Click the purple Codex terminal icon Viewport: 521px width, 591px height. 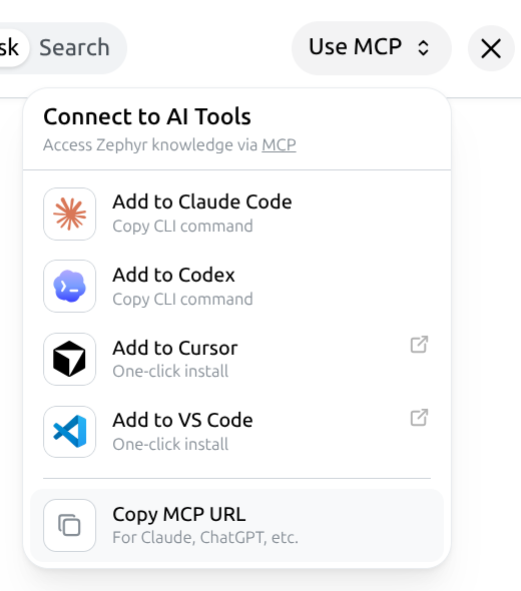[x=70, y=286]
